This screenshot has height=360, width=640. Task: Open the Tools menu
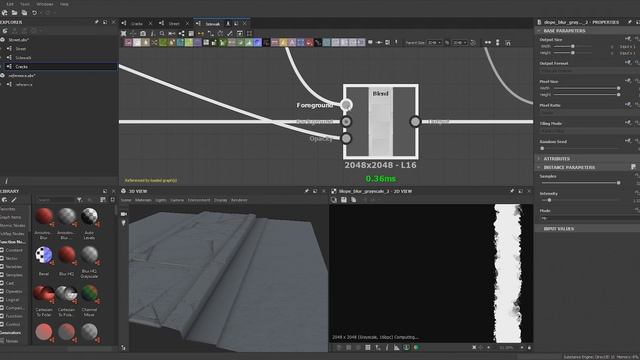pyautogui.click(x=25, y=4)
